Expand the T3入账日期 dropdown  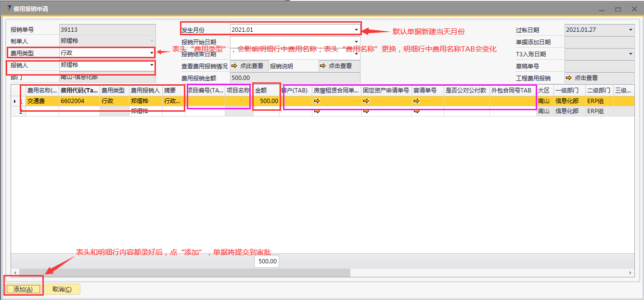pyautogui.click(x=631, y=54)
